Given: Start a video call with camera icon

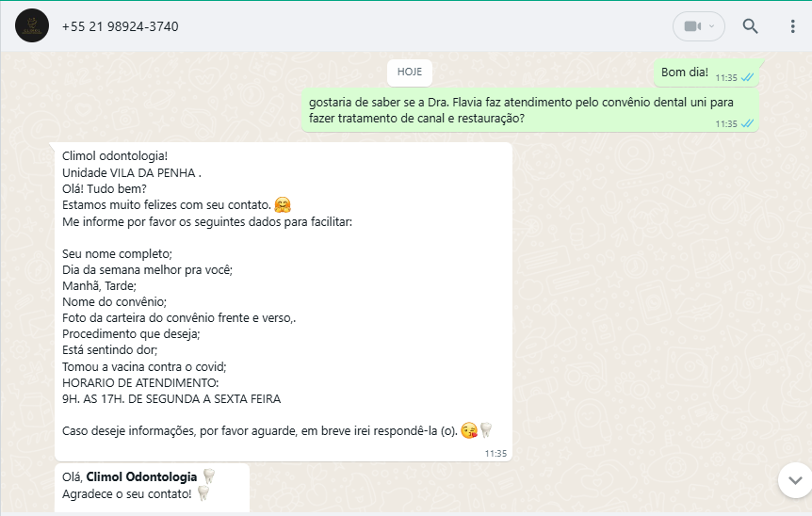Looking at the screenshot, I should point(692,25).
